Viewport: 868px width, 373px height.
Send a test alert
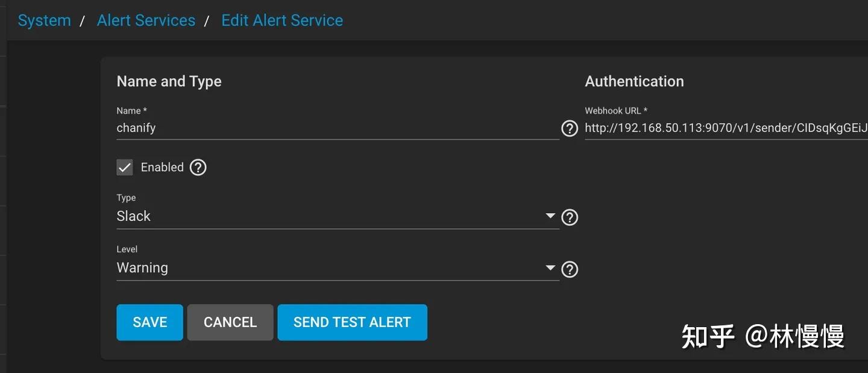352,322
